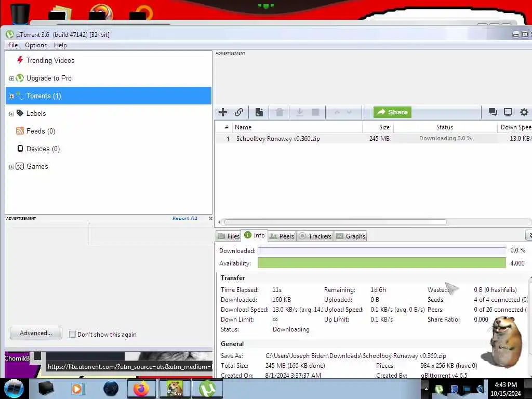Click the taskbar clock showing 4:43 PM
Screen dimensions: 532x399
point(506,389)
